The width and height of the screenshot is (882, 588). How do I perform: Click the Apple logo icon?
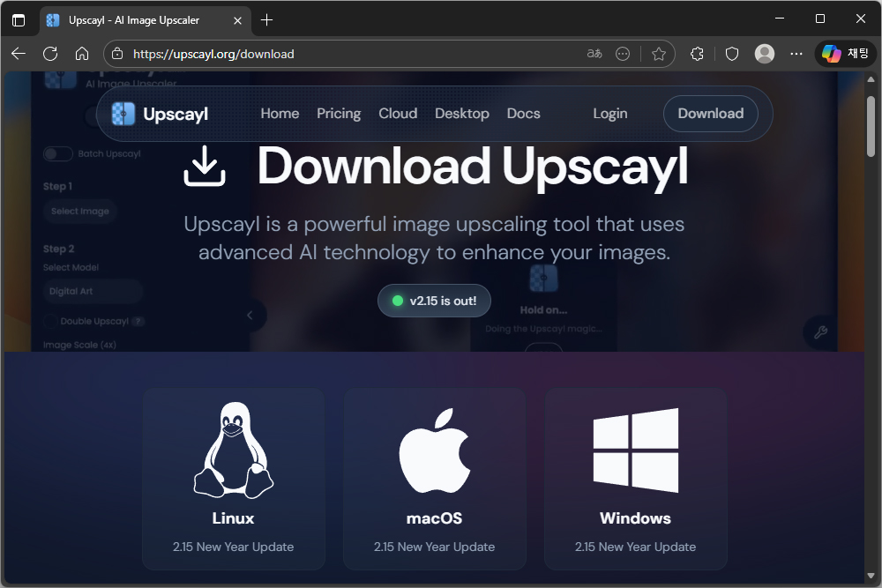[x=434, y=450]
